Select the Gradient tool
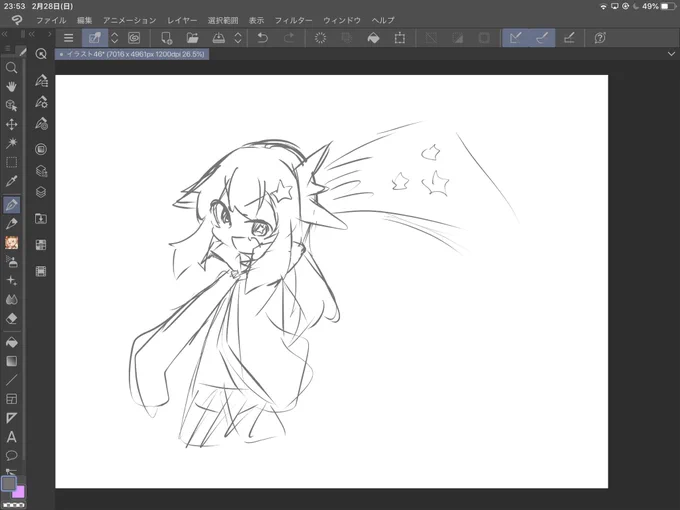Screen dimensions: 680x510 [11, 361]
